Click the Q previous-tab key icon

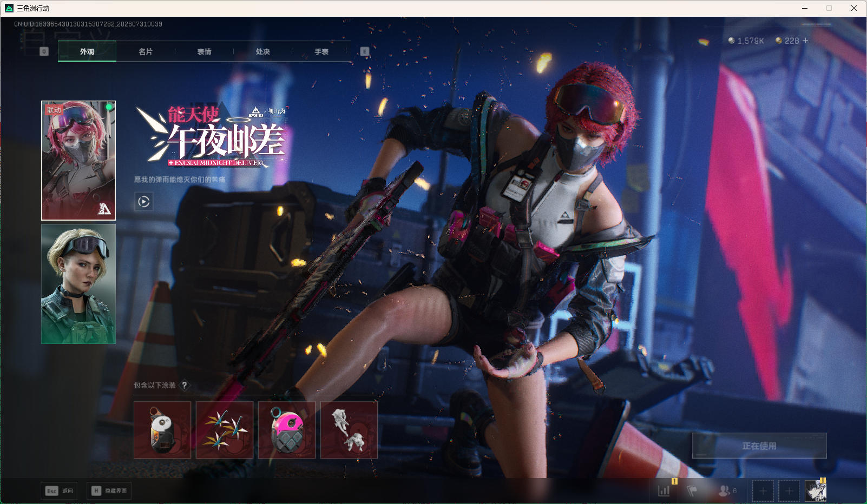(44, 51)
